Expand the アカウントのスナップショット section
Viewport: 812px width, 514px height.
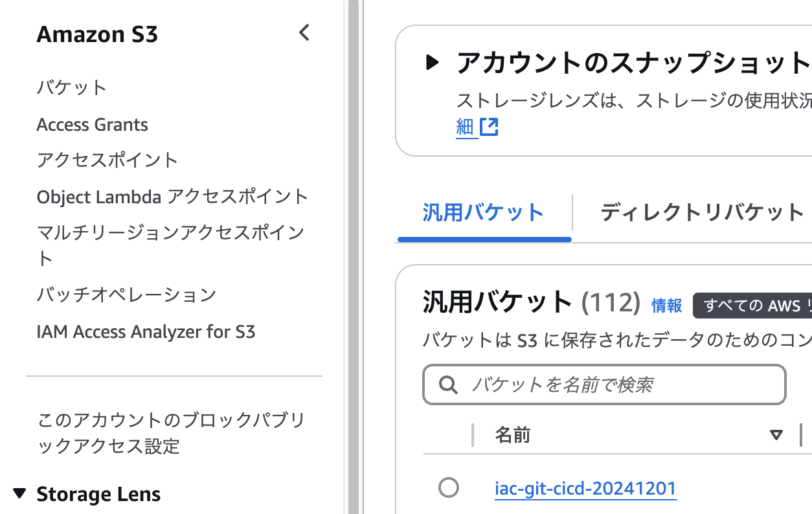[432, 63]
